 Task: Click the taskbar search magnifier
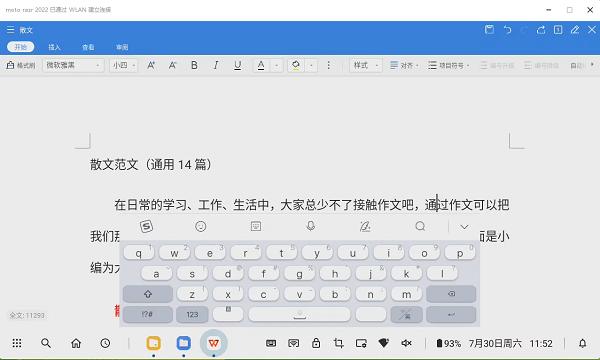coord(46,343)
